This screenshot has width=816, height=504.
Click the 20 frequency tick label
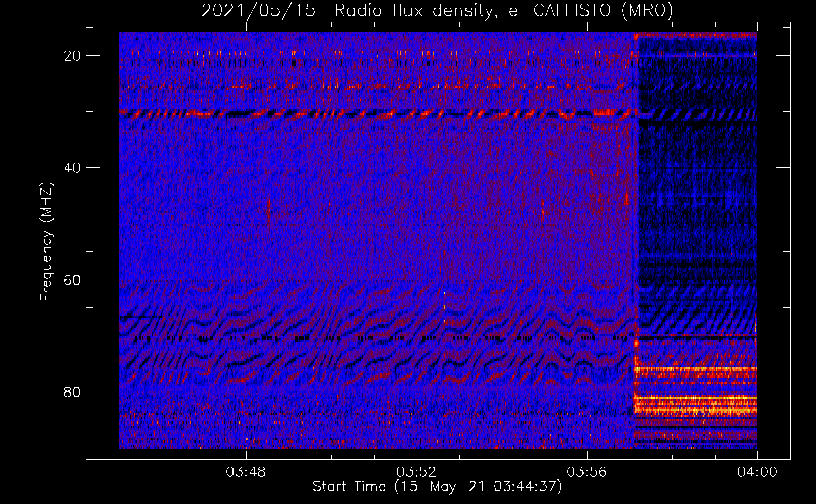73,56
